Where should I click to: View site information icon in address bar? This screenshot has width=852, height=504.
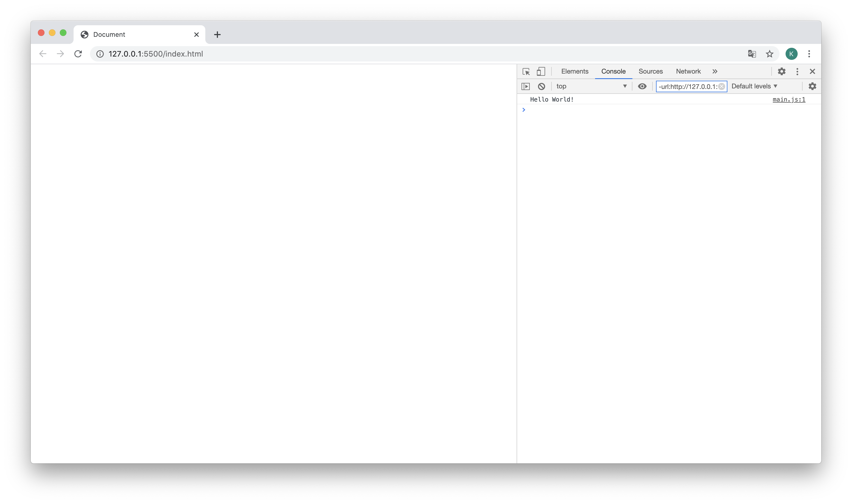point(100,54)
